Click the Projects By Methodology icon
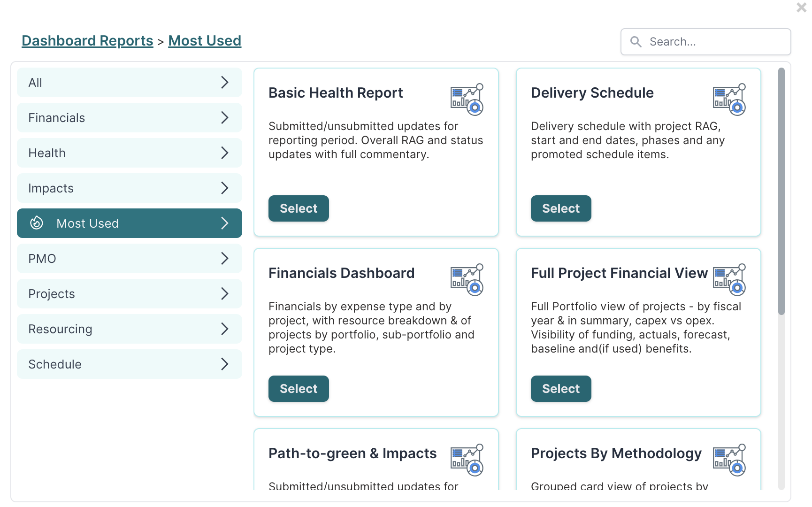This screenshot has height=507, width=812. [x=729, y=460]
